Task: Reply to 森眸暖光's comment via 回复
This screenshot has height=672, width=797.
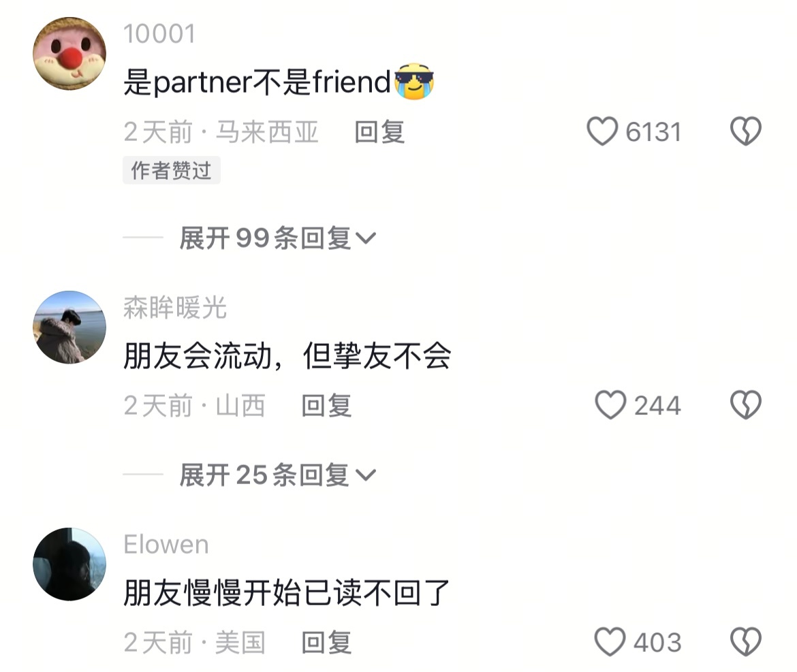Action: point(326,405)
